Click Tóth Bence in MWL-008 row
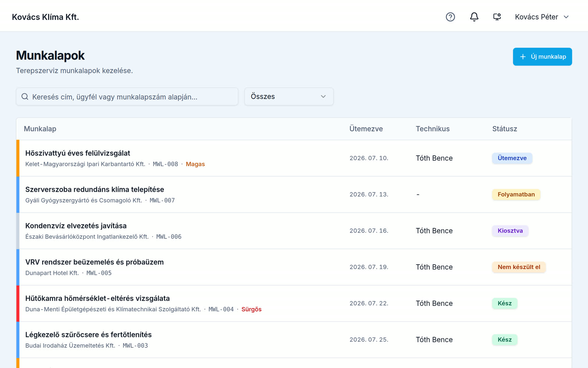The height and width of the screenshot is (368, 588). click(x=434, y=158)
